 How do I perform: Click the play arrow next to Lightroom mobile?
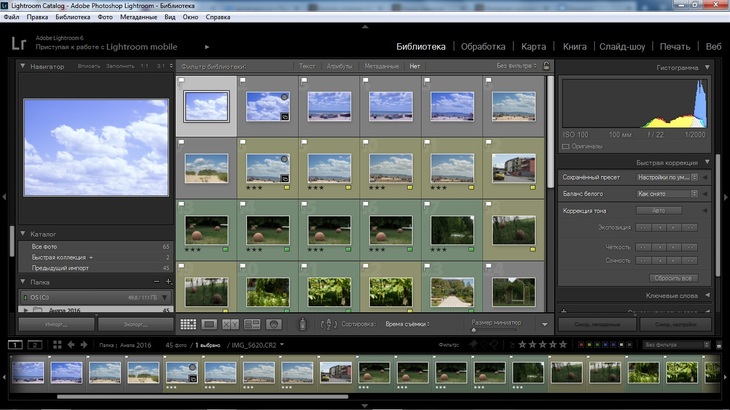[207, 47]
